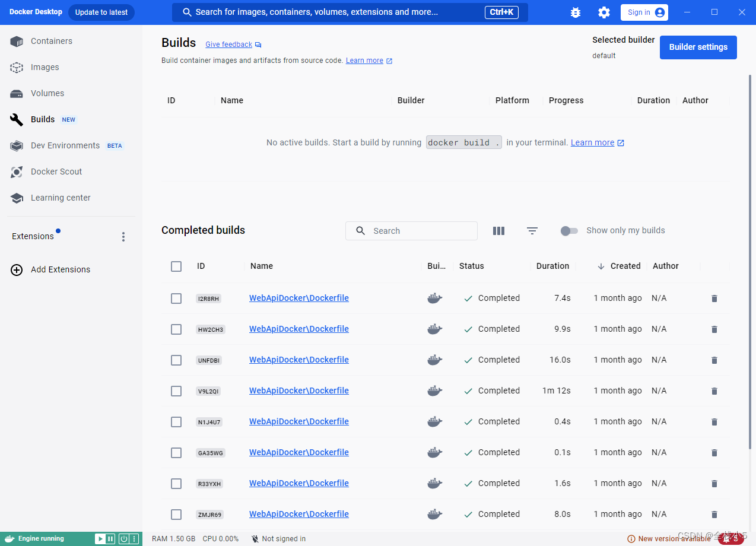Open the column chooser icon next to Search
This screenshot has height=546, width=756.
point(498,231)
